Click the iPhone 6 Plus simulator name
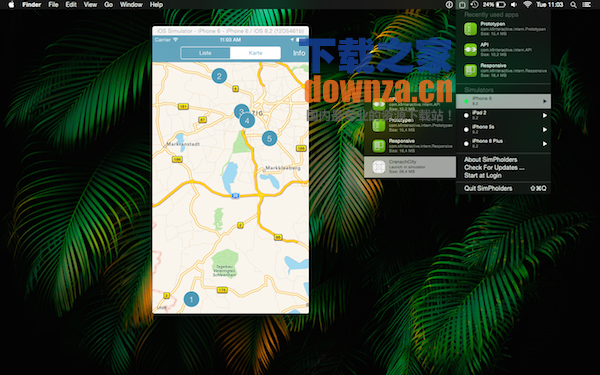The image size is (600, 375). [488, 141]
